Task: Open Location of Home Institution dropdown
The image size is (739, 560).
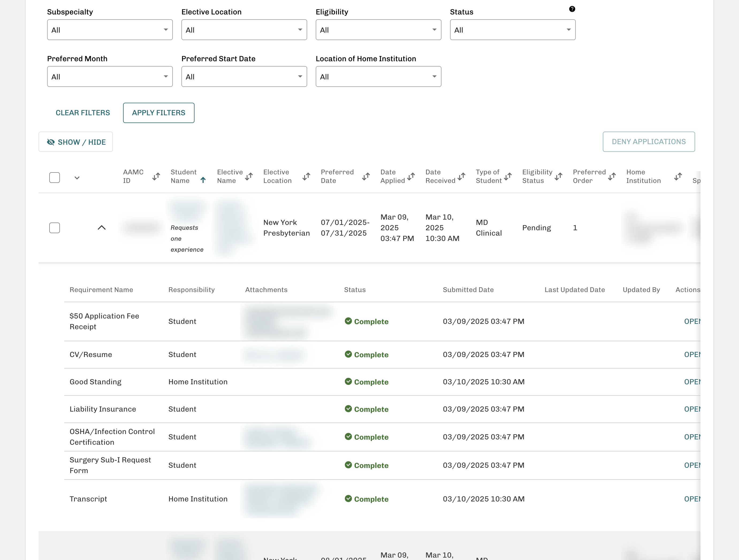Action: click(379, 76)
